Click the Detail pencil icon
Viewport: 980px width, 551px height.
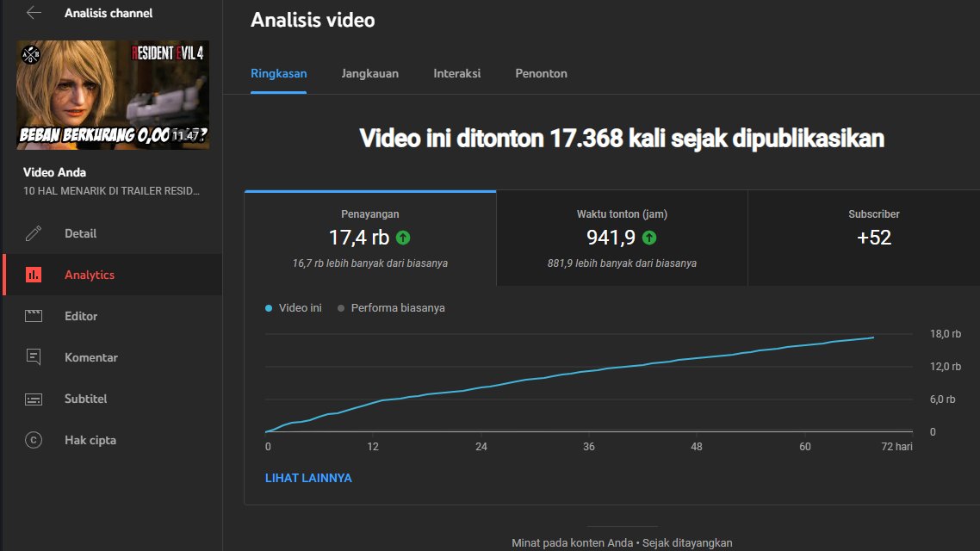point(33,233)
